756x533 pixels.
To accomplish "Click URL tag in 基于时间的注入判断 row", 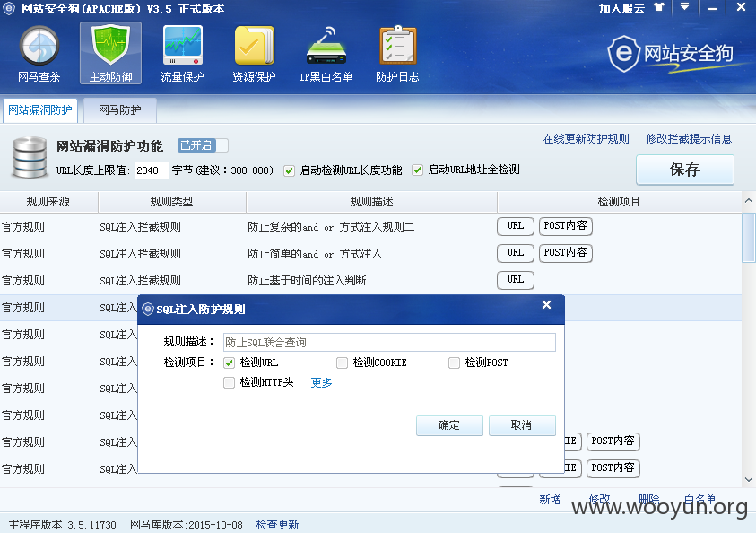I will point(516,280).
